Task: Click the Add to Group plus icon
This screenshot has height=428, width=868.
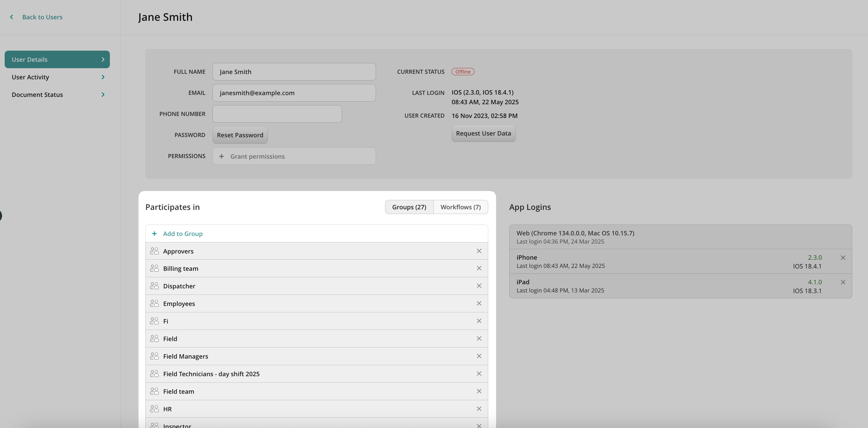Action: pos(154,233)
